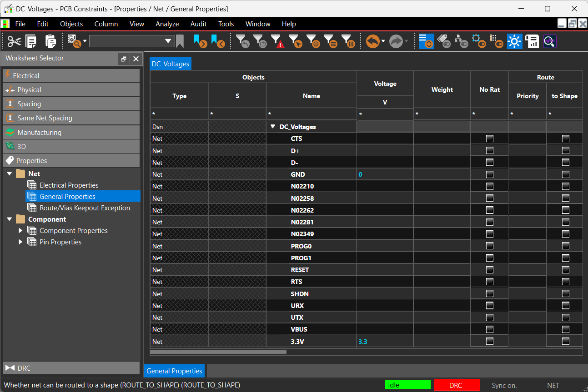Open the Analyze menu

167,24
